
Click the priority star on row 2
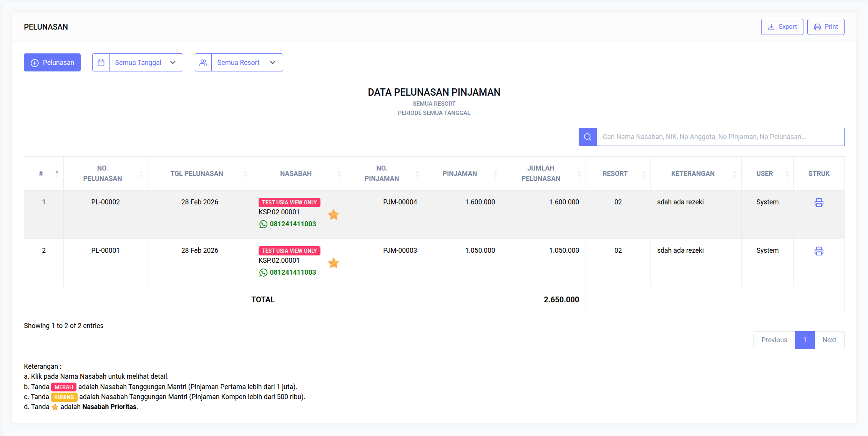click(334, 263)
